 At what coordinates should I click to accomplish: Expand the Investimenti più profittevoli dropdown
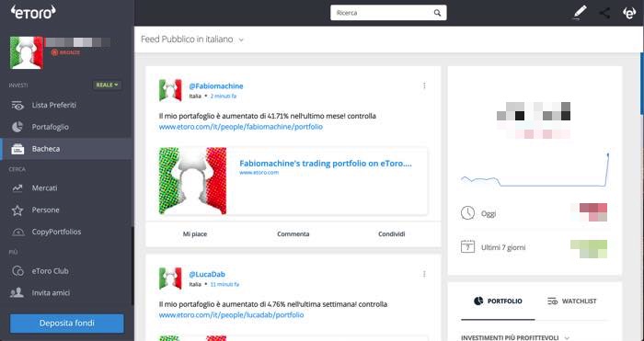(515, 337)
